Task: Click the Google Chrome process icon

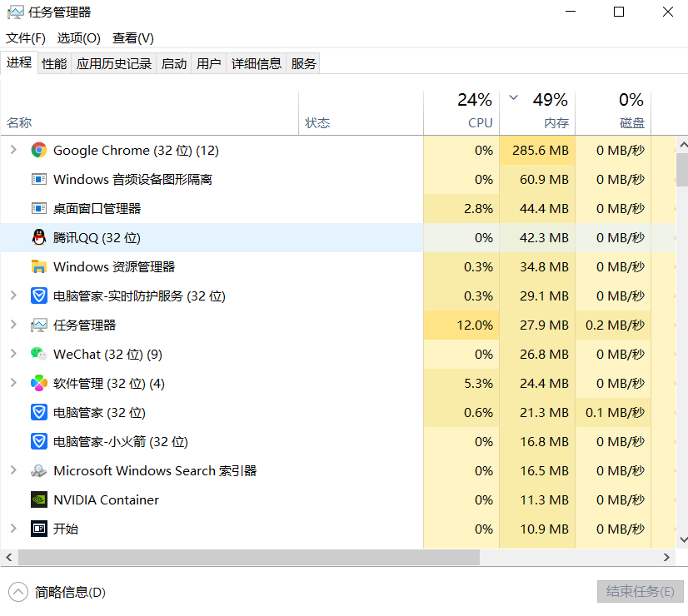Action: click(38, 151)
